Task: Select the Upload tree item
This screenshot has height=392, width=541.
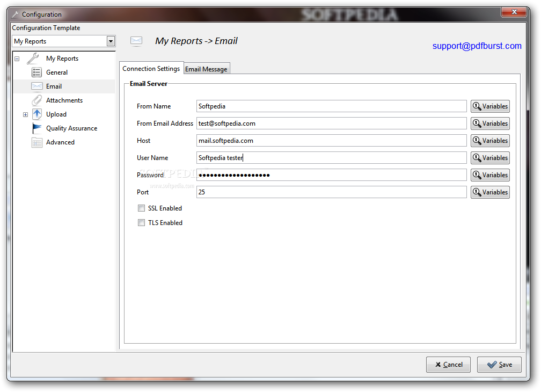Action: click(56, 114)
